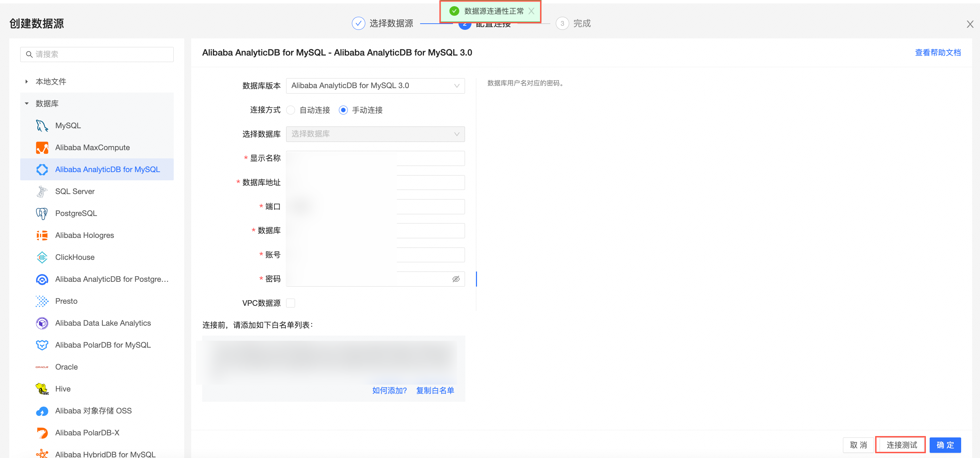Select the 自动连接 radio button
The image size is (980, 458).
[x=291, y=110]
